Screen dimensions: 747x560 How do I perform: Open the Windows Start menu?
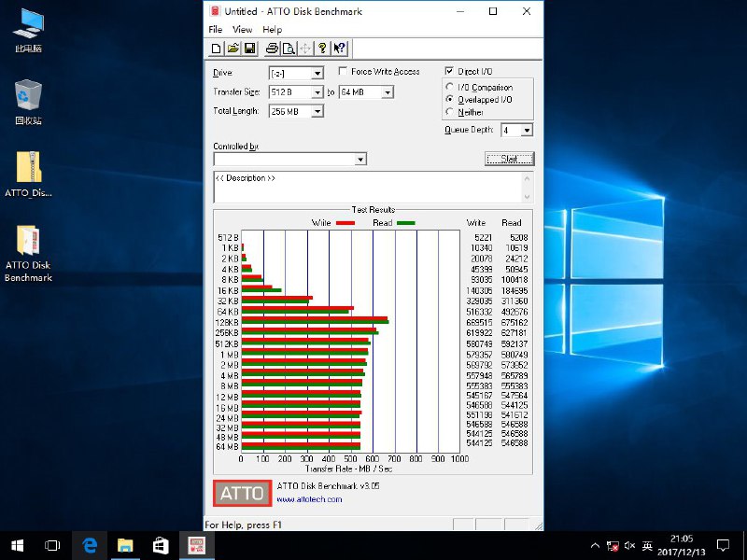18,545
